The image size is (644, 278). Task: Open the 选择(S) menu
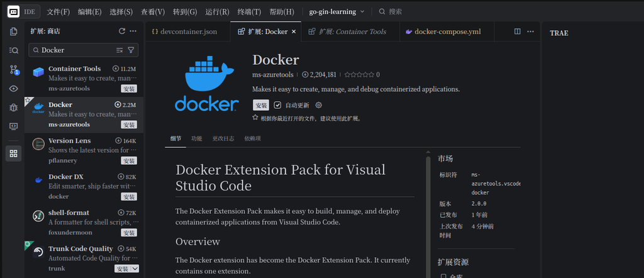tap(121, 11)
